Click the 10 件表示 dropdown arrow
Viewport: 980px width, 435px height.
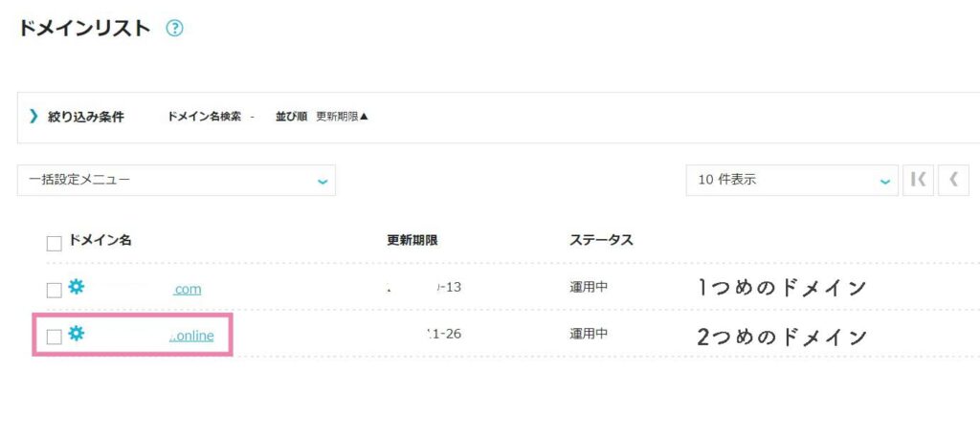[x=884, y=182]
